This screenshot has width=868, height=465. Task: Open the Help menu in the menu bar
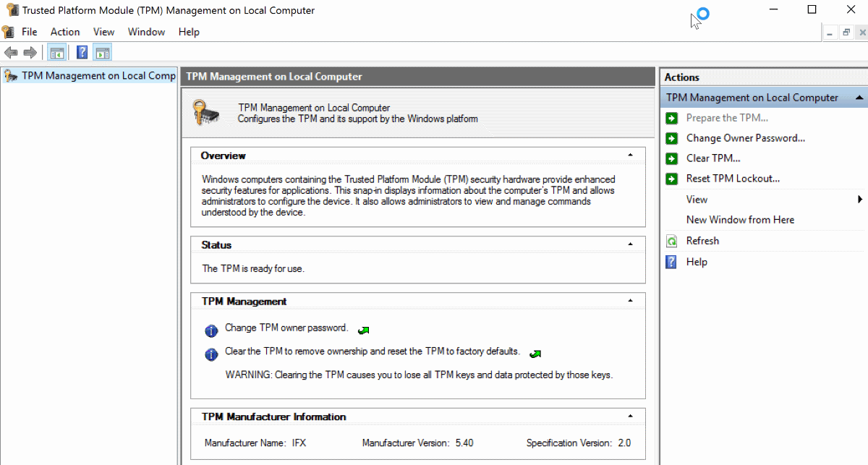click(189, 32)
